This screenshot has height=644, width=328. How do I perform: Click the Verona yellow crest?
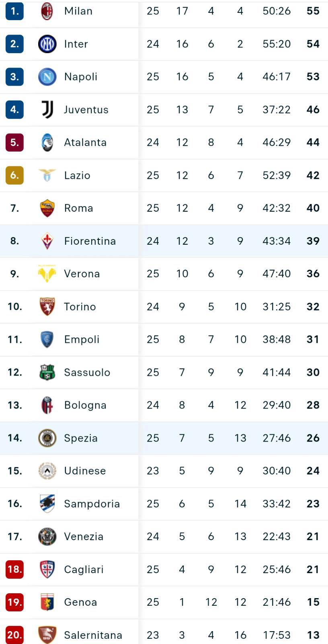click(x=47, y=274)
